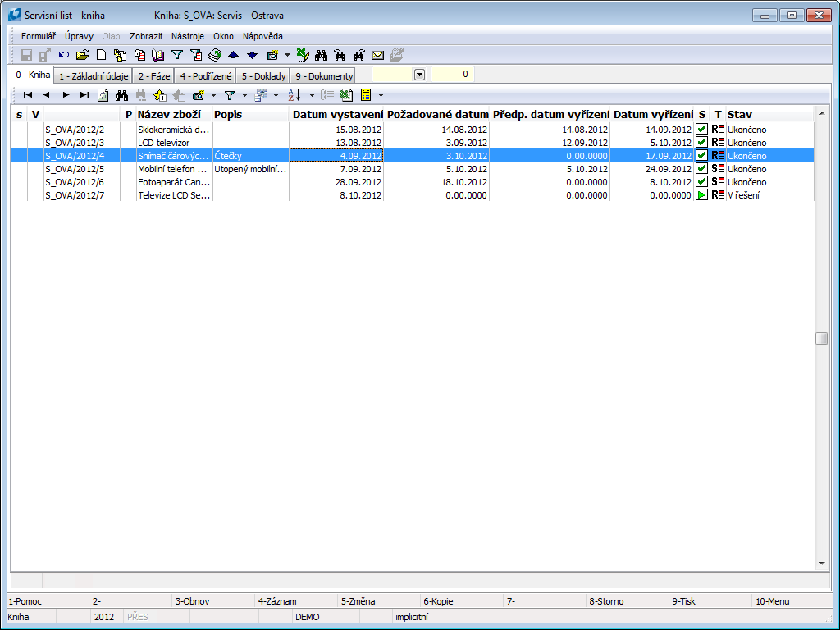This screenshot has width=840, height=630.
Task: Open the combo box arrow next to tabs
Action: pos(419,75)
